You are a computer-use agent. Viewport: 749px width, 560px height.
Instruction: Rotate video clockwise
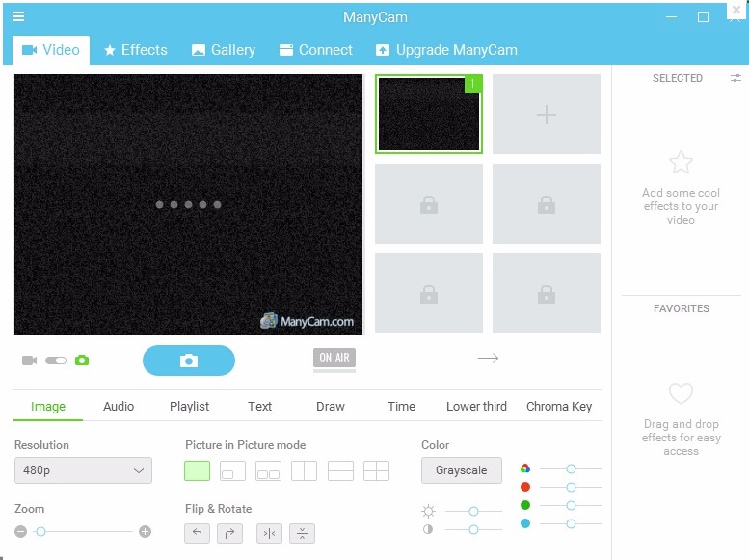tap(229, 533)
